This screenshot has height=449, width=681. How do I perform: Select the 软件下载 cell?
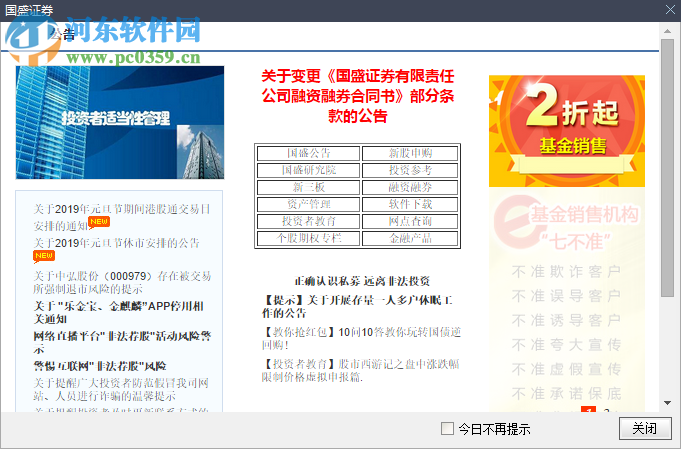click(410, 204)
